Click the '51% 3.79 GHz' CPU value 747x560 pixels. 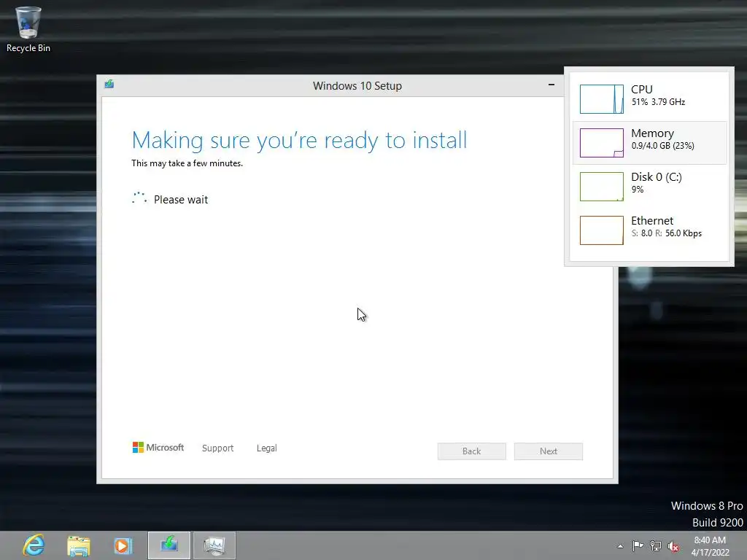[658, 102]
